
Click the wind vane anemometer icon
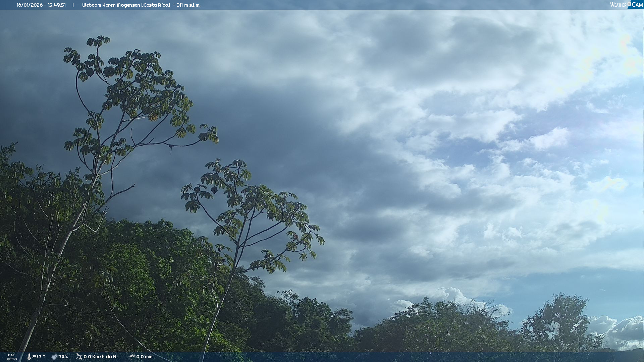point(79,357)
